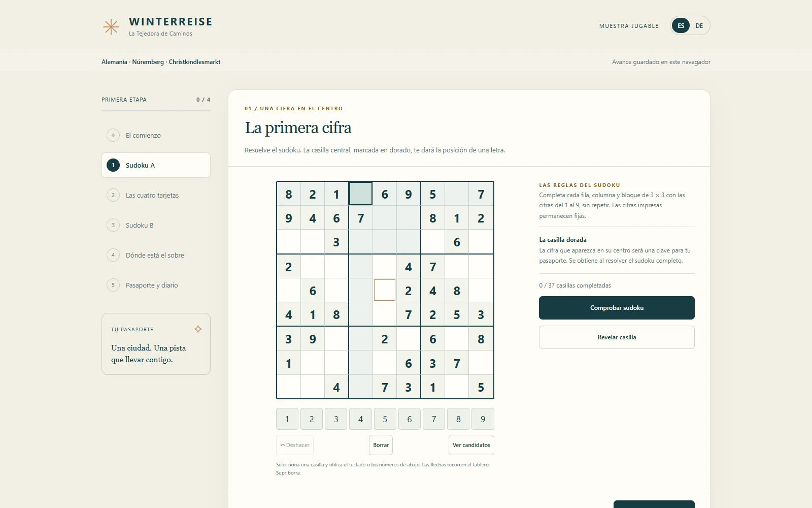Image resolution: width=812 pixels, height=508 pixels.
Task: Choose digit 2 on the number pad
Action: 312,419
